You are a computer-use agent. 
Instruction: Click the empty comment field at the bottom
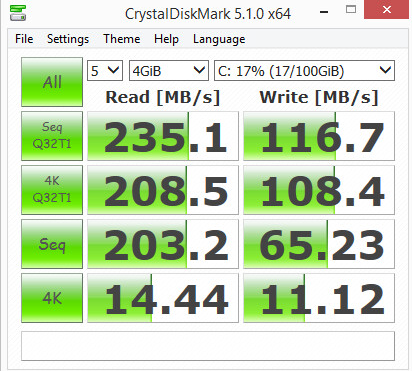[x=208, y=346]
